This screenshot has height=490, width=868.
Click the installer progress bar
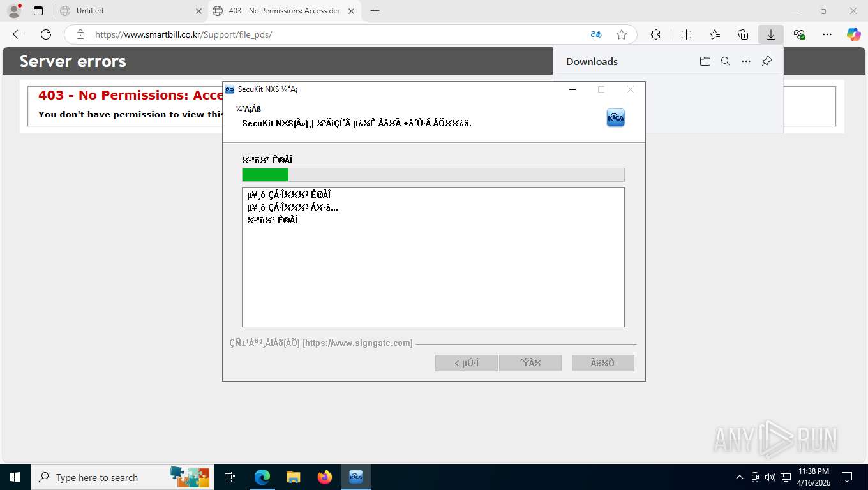coord(433,175)
